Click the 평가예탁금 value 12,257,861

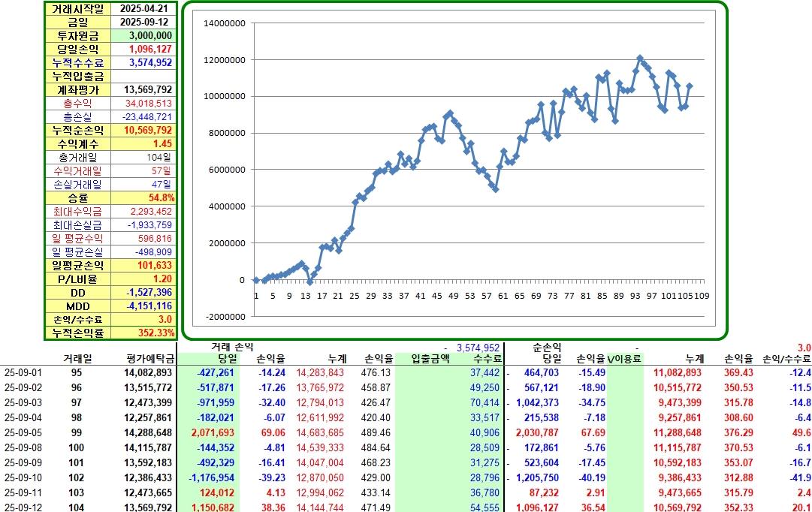pyautogui.click(x=147, y=417)
